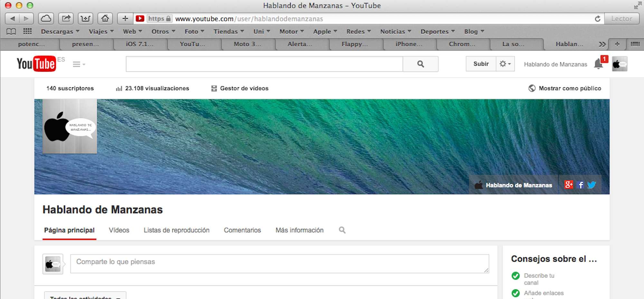
Task: Go forward with Safari forward arrow
Action: tap(26, 19)
